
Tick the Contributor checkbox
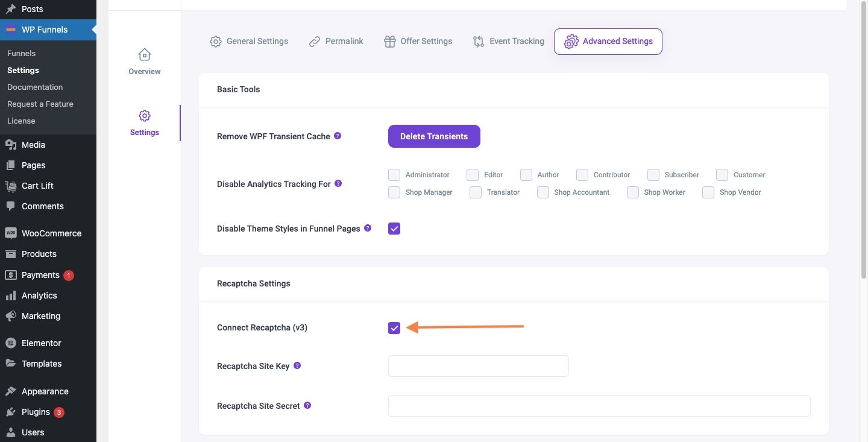point(582,175)
